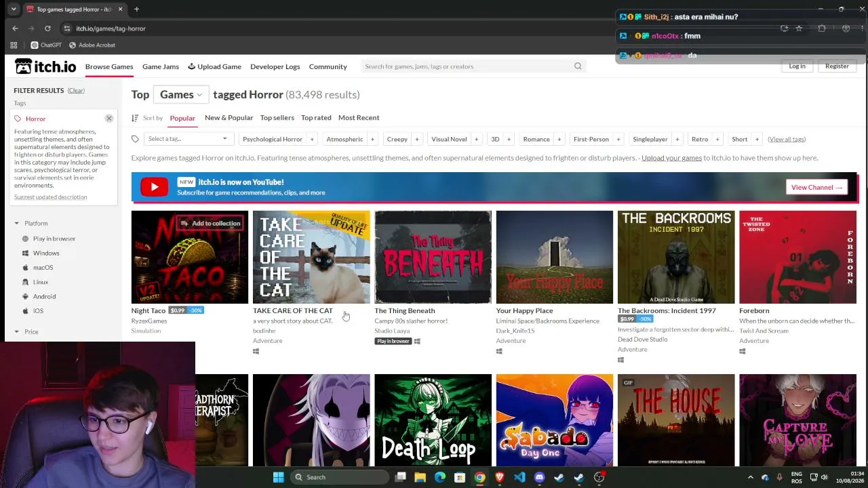Clear the filter results
The width and height of the screenshot is (868, 488).
point(76,91)
